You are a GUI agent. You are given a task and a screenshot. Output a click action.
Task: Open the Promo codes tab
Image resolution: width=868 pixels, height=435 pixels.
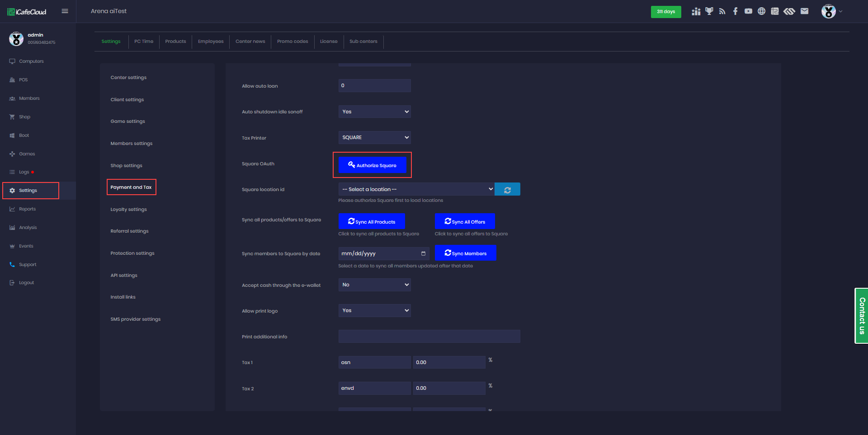(x=292, y=42)
